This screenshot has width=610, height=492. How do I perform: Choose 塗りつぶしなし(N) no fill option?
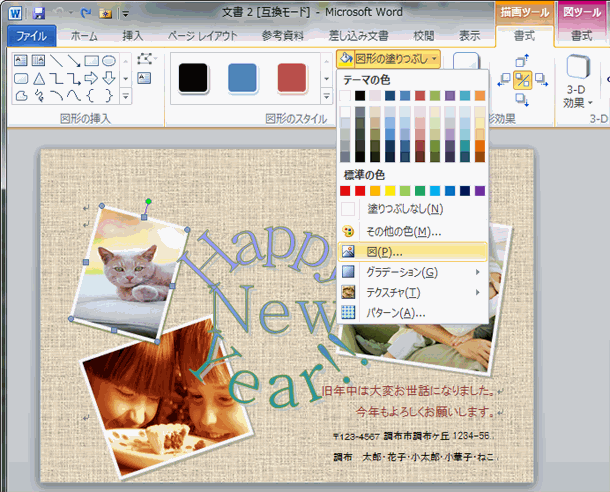pos(412,209)
